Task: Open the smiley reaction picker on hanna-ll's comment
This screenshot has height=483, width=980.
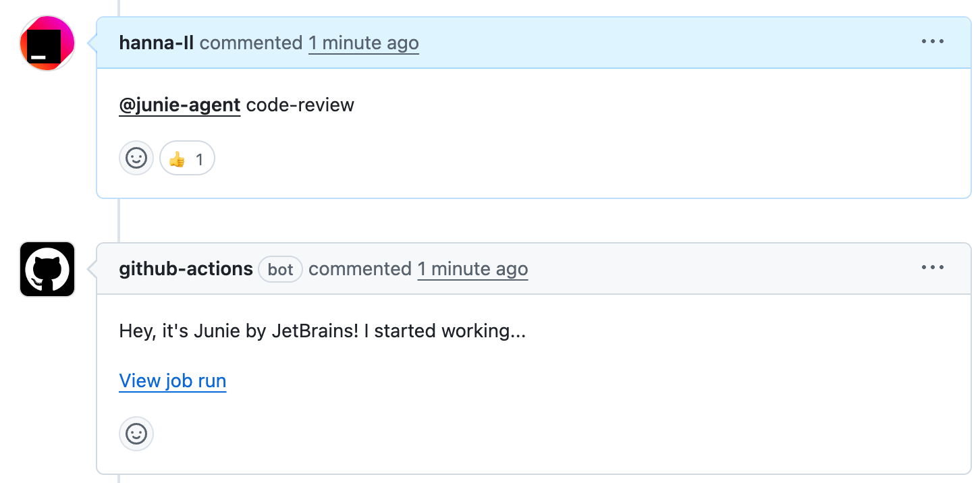Action: (x=136, y=158)
